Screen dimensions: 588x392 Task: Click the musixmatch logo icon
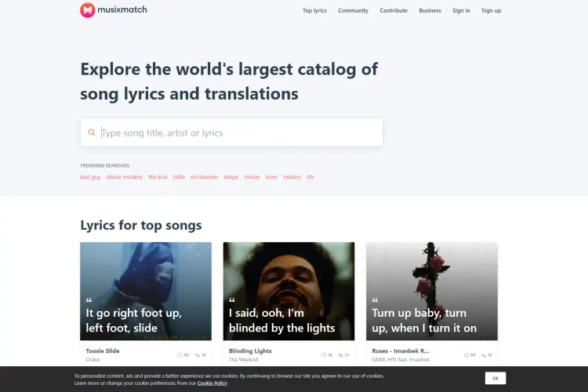pos(87,10)
